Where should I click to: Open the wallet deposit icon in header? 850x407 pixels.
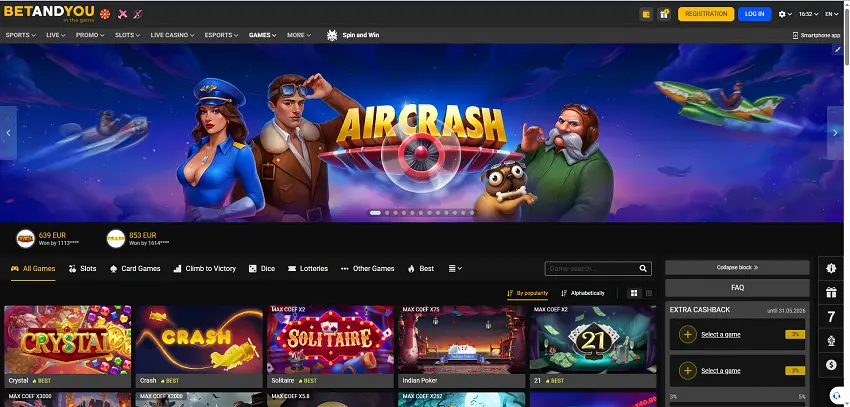coord(646,14)
